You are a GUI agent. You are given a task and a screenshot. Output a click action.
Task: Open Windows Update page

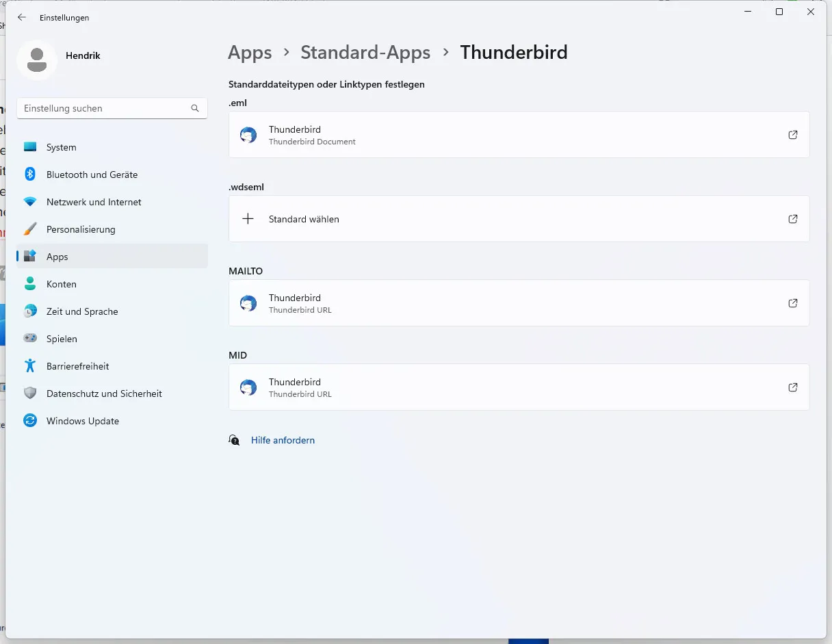(x=112, y=421)
